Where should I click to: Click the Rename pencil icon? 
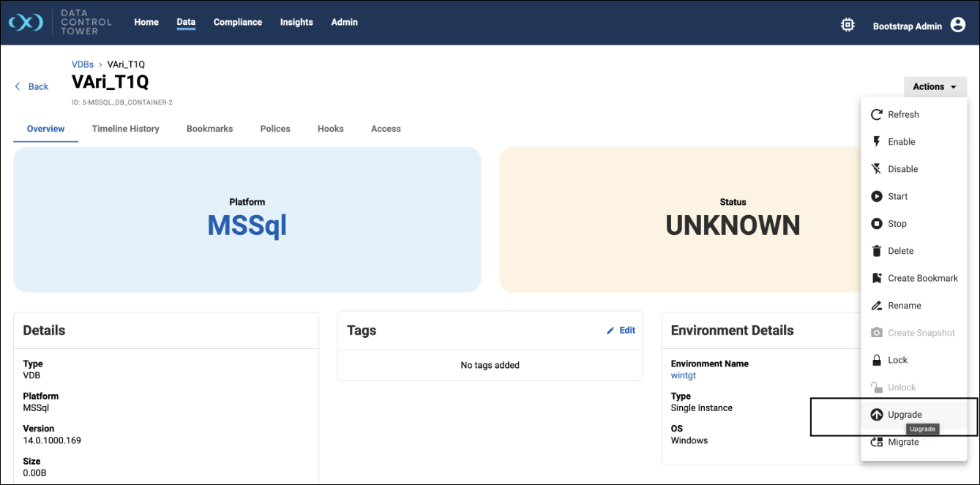(876, 306)
